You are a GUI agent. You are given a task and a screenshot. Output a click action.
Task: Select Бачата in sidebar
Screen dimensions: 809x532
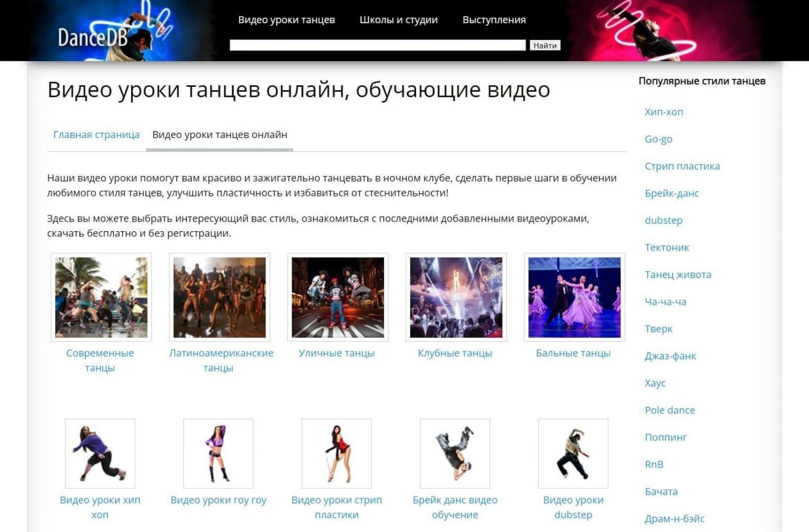point(661,492)
